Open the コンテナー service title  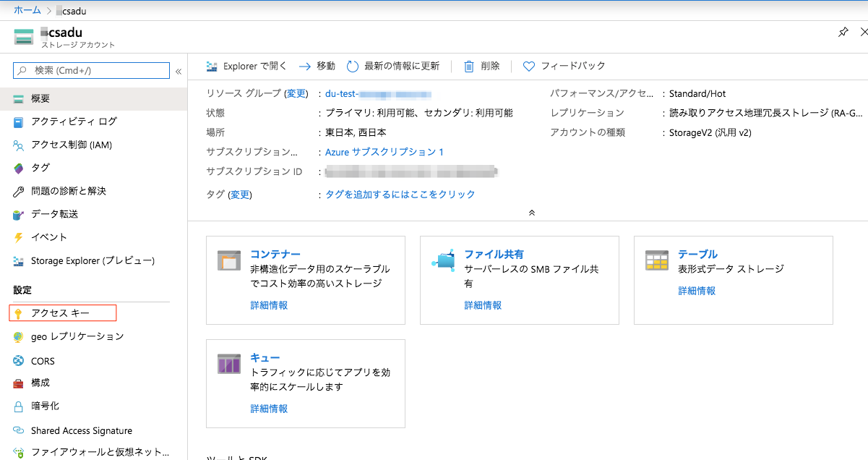click(275, 255)
